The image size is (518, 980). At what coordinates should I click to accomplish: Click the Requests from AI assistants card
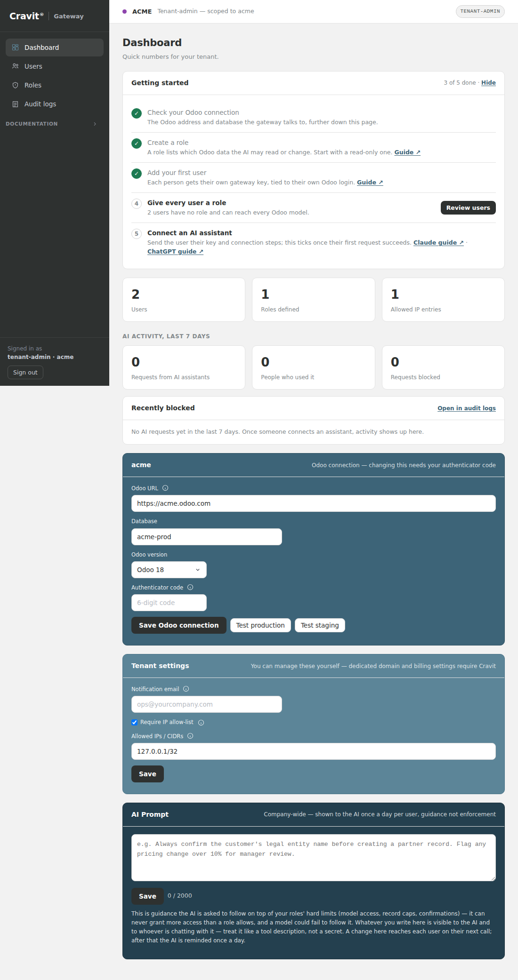[184, 367]
